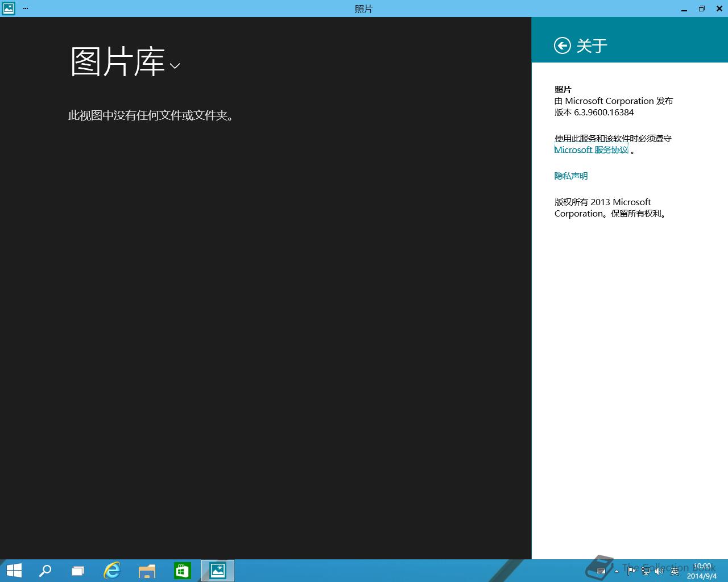Go back using the arrow beside 关于
Screen dimensions: 728x582
[x=562, y=45]
